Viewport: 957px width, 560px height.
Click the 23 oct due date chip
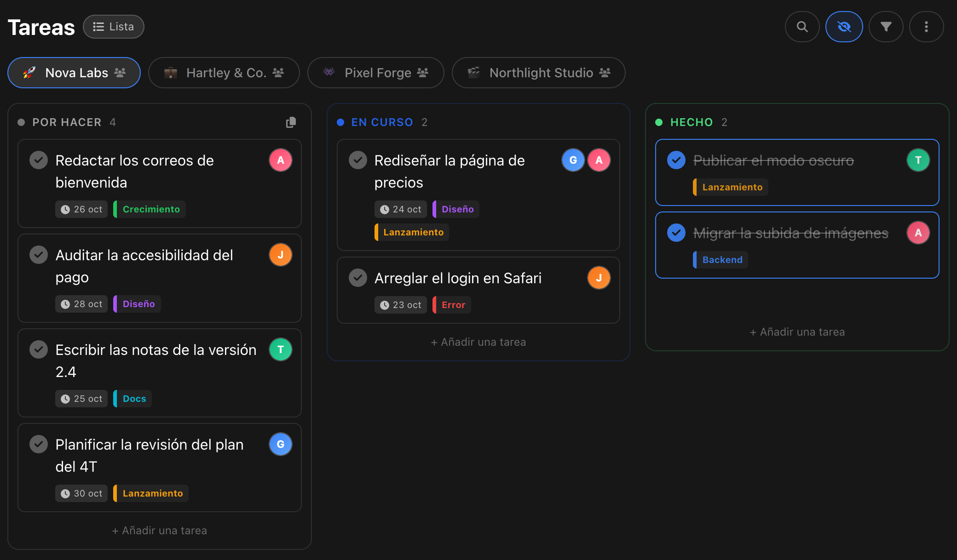click(x=400, y=305)
